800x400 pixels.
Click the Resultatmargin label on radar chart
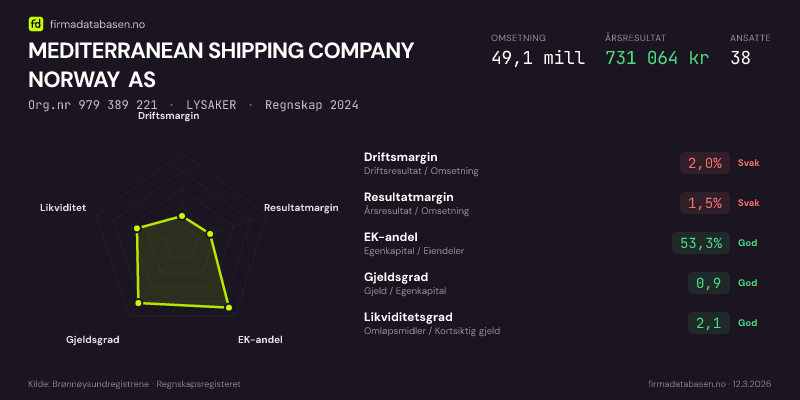(301, 208)
